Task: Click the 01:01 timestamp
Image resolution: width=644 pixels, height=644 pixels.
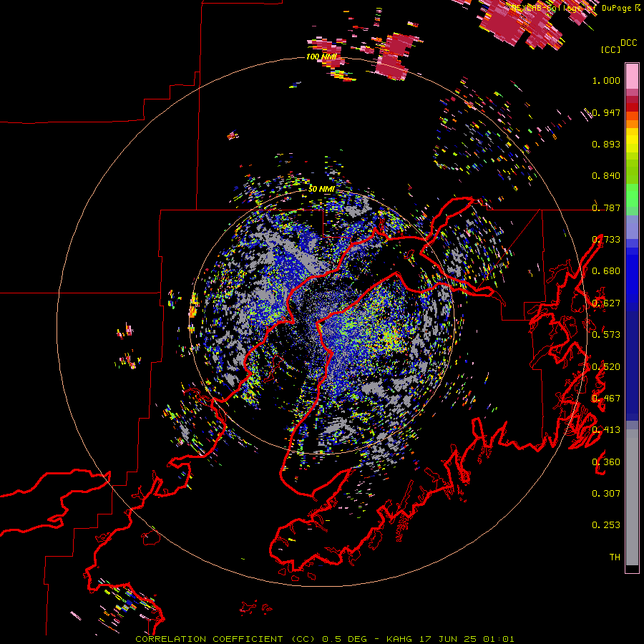Action: [x=499, y=639]
